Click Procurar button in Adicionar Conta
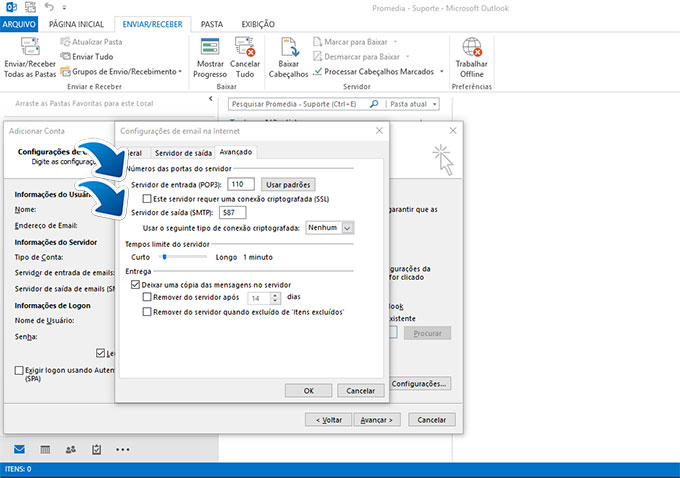This screenshot has height=478, width=680. pos(427,333)
